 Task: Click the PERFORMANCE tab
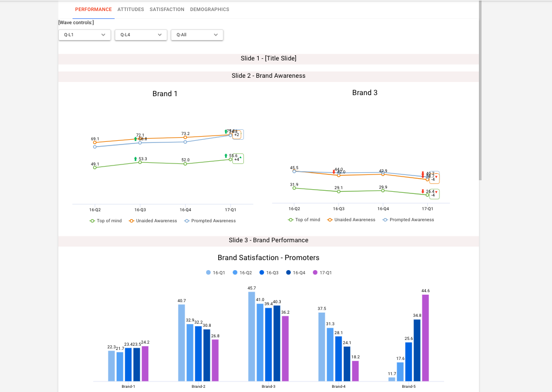coord(93,9)
